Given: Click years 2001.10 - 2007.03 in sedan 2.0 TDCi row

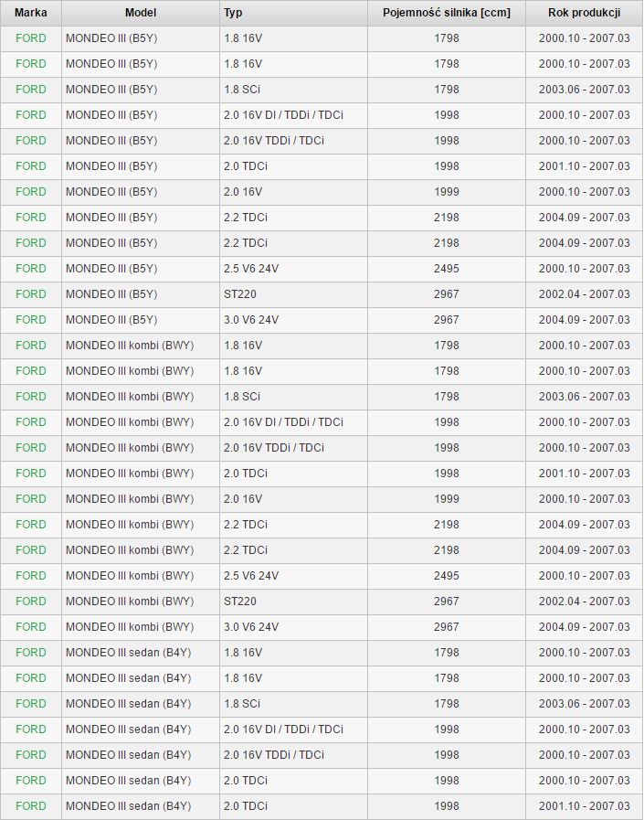Looking at the screenshot, I should (x=585, y=806).
